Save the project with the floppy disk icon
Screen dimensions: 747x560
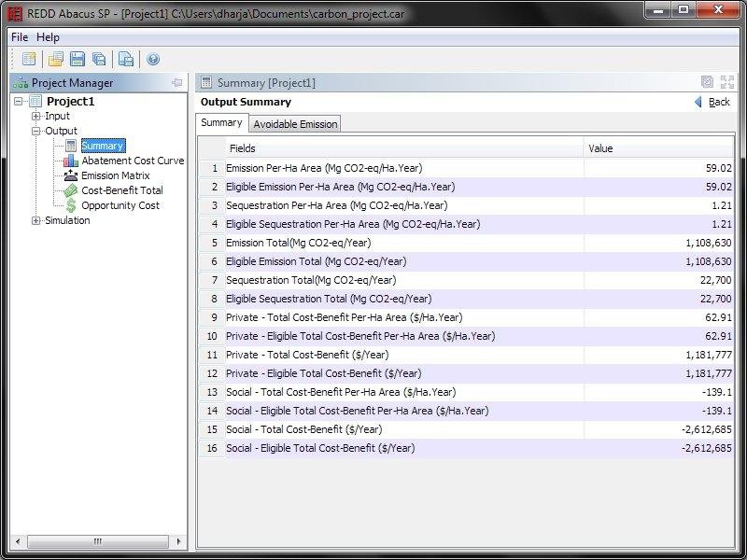point(78,59)
